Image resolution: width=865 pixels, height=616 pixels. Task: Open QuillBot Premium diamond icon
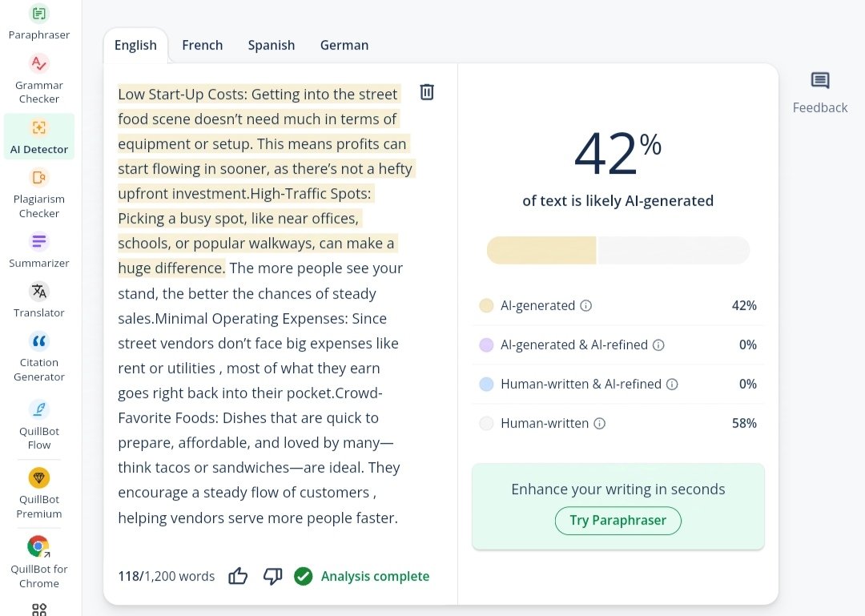click(38, 478)
